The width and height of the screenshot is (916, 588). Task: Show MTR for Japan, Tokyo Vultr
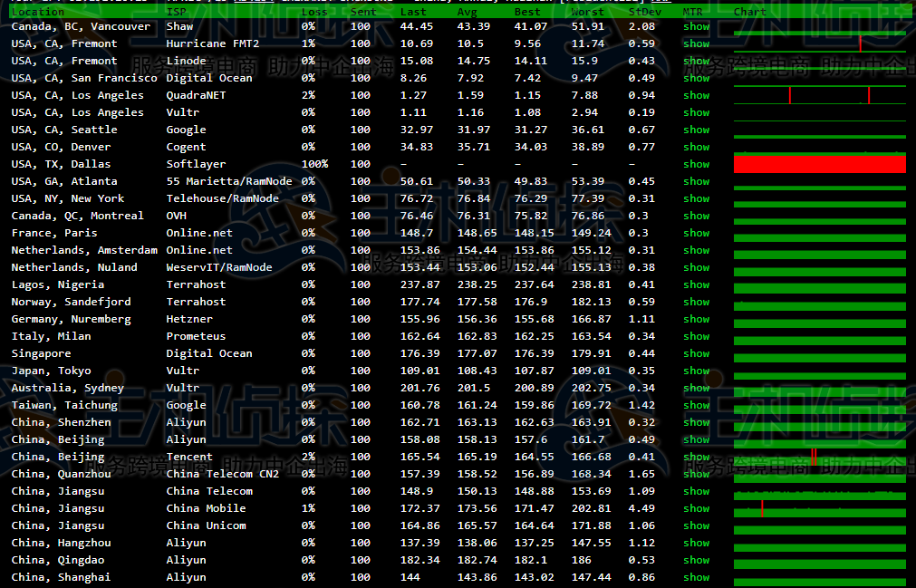(696, 371)
